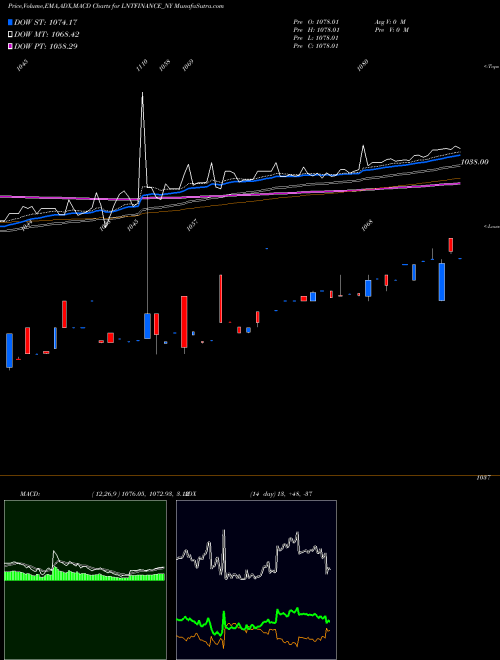500x660 pixels.
Task: Click the MACD panel heading
Action: pyautogui.click(x=30, y=494)
